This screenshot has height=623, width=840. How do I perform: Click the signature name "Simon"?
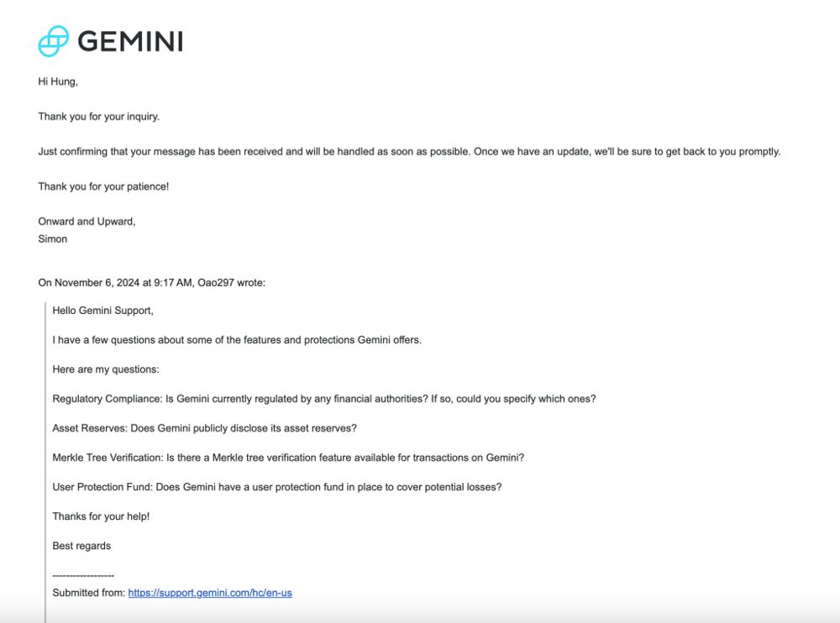pos(52,239)
